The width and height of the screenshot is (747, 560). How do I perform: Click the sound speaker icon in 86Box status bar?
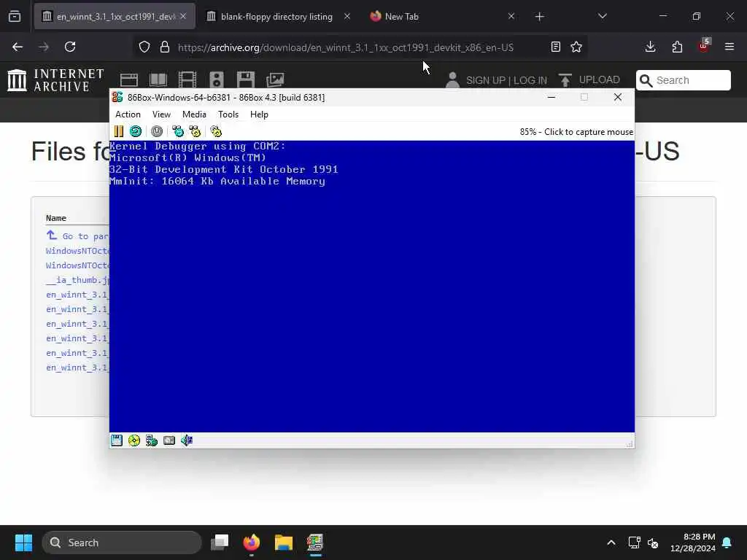coord(187,440)
